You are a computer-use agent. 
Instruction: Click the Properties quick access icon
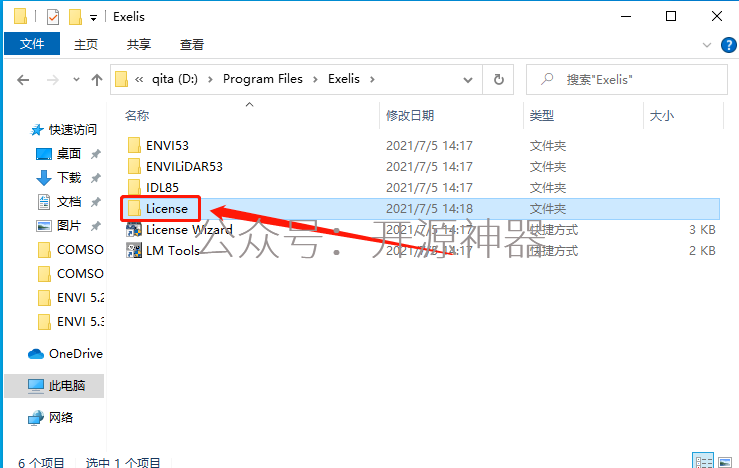[53, 17]
